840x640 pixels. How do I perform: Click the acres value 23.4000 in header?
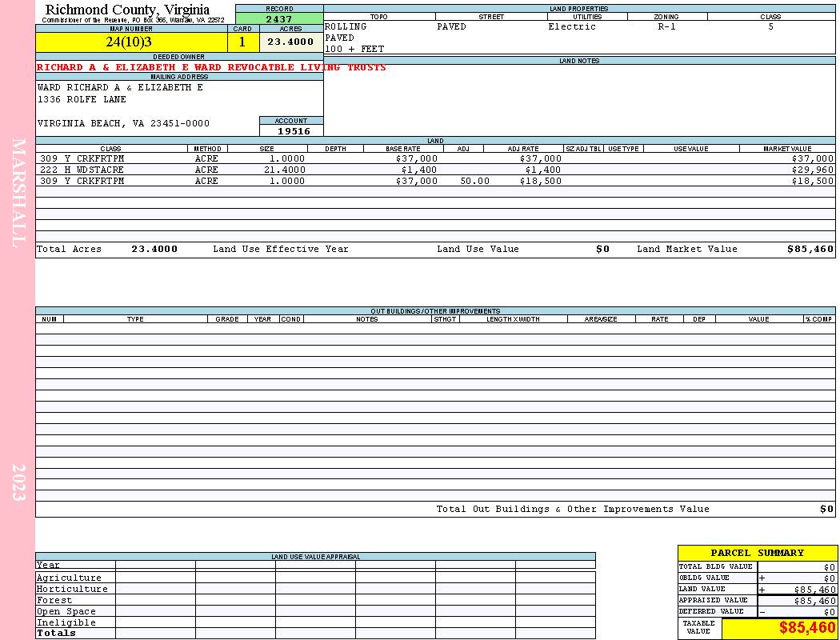(x=291, y=42)
